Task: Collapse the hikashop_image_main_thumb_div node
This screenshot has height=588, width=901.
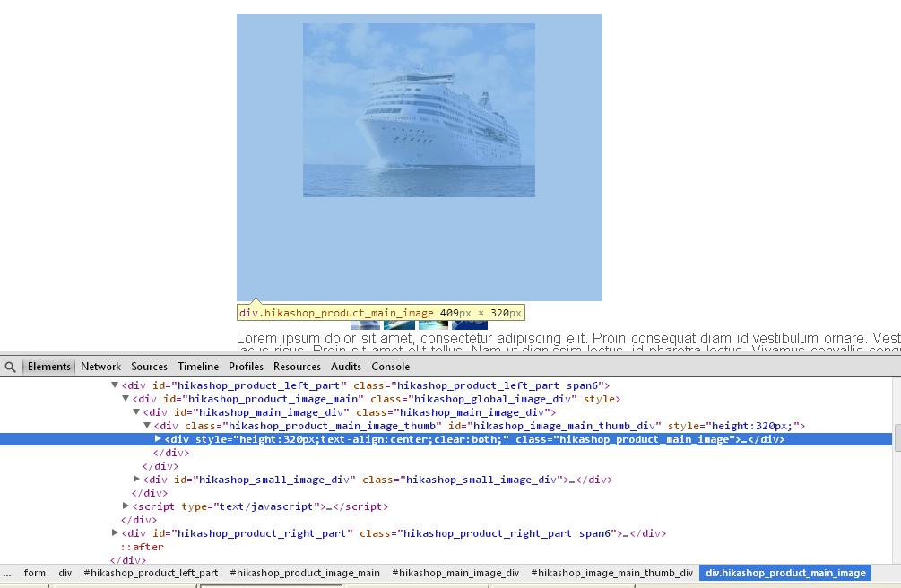Action: point(147,426)
